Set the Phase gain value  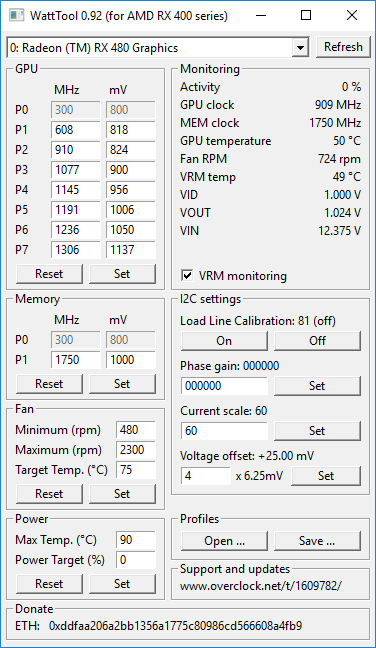point(317,386)
